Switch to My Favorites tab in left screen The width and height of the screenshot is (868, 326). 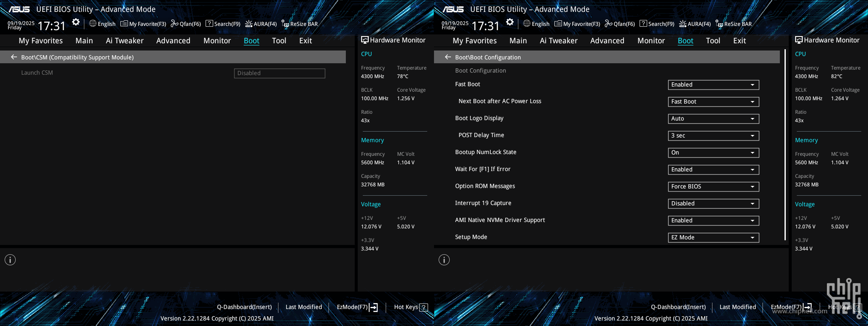41,41
